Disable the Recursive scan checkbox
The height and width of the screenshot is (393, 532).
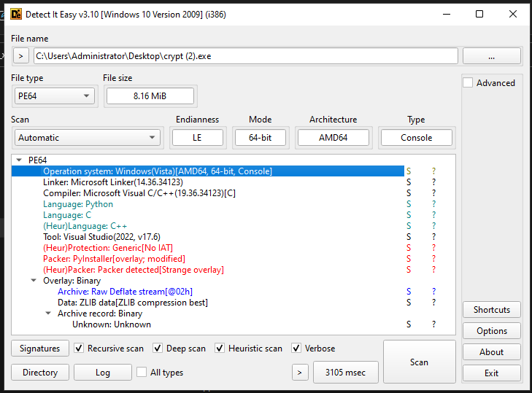[80, 349]
